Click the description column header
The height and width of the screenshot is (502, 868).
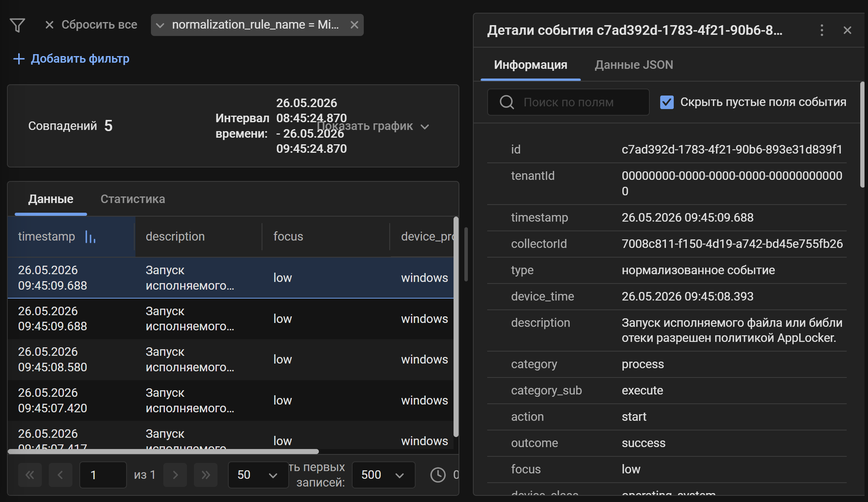(198, 236)
